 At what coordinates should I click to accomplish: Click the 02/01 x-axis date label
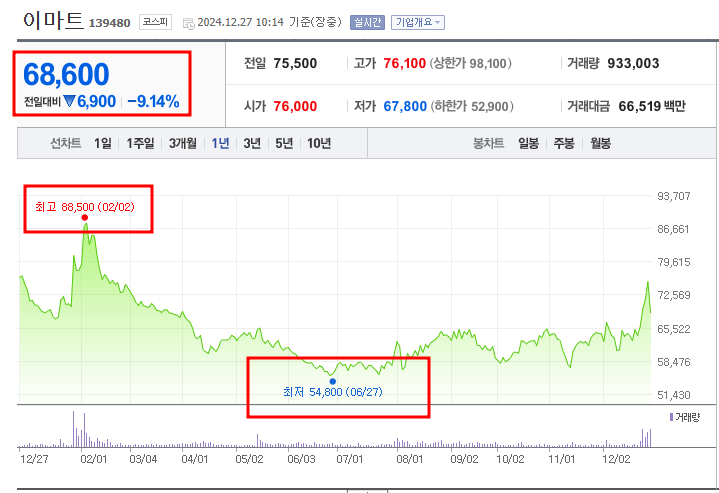pyautogui.click(x=94, y=459)
